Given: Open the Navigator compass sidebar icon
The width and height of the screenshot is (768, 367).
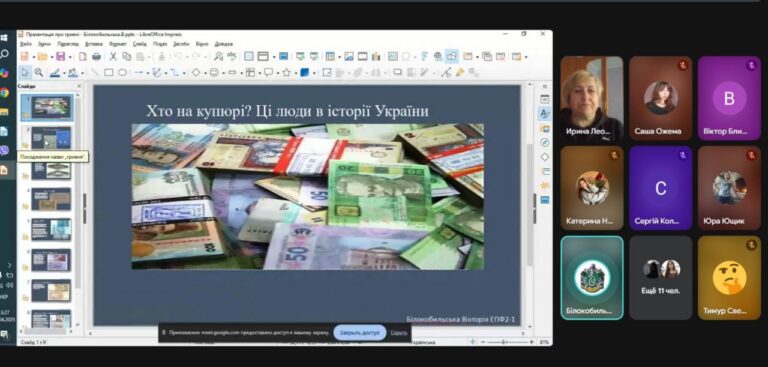Looking at the screenshot, I should tap(544, 143).
